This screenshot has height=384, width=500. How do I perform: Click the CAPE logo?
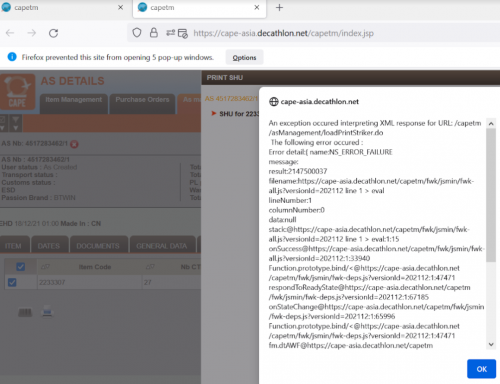pyautogui.click(x=17, y=92)
